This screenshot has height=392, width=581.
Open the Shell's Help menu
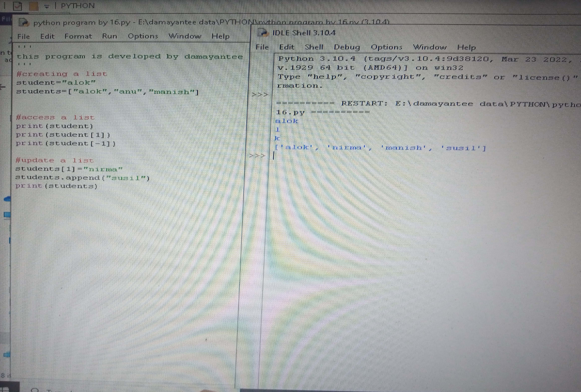click(x=466, y=47)
